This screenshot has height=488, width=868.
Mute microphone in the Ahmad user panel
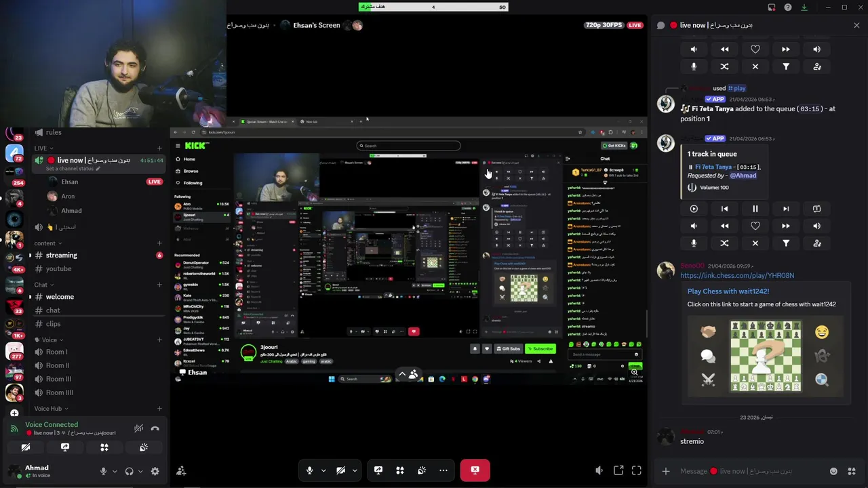[x=103, y=471]
